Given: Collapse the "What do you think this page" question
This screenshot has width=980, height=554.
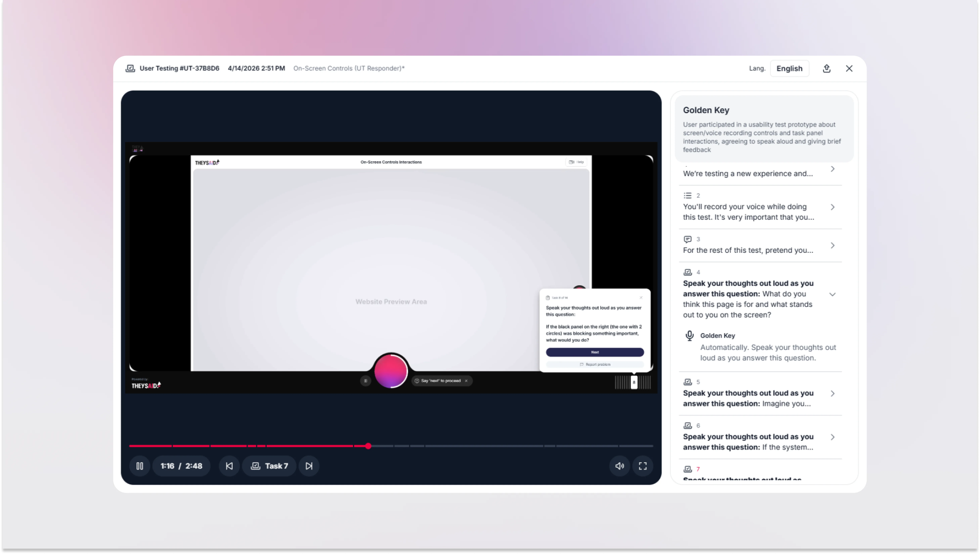Looking at the screenshot, I should pyautogui.click(x=832, y=294).
